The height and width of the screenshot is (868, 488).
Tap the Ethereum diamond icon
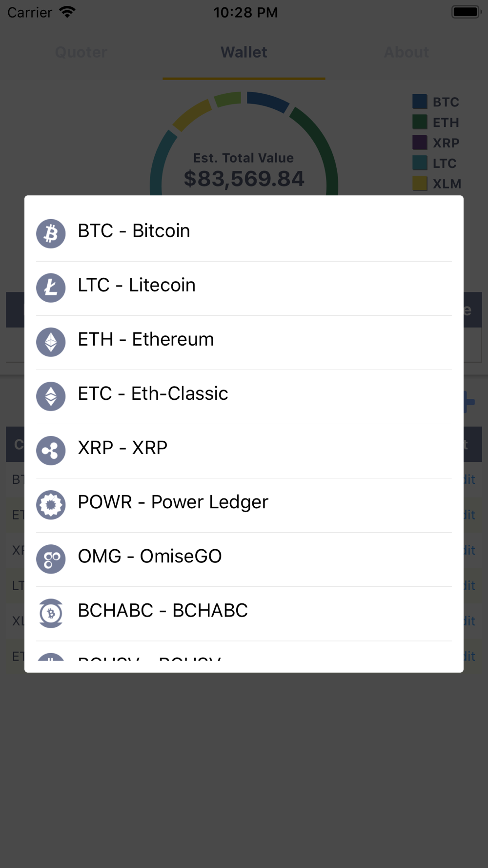coord(51,342)
